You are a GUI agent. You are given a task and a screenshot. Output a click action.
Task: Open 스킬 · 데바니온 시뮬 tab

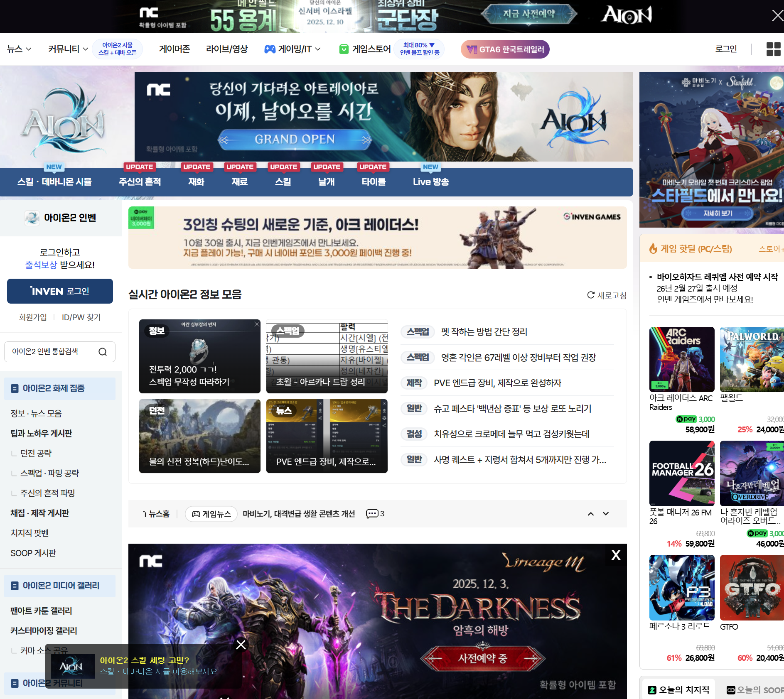click(54, 181)
